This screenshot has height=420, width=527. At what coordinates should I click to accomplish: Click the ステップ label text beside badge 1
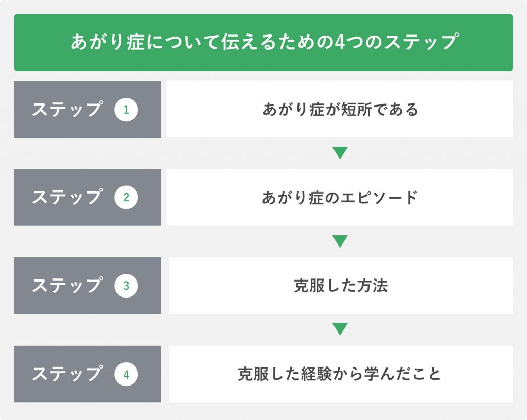point(66,110)
